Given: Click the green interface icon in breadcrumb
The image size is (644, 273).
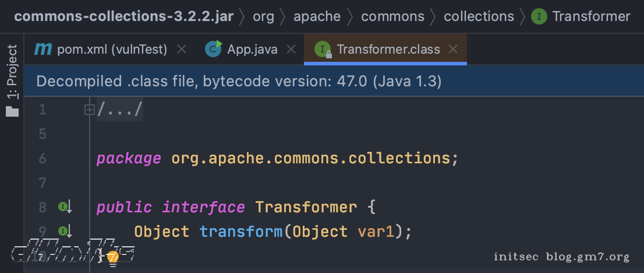Looking at the screenshot, I should point(539,16).
